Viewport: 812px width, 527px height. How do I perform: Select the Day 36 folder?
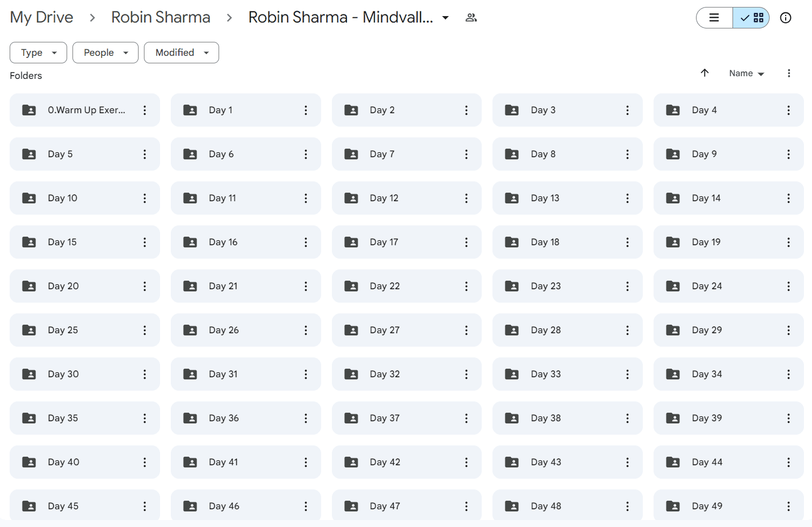246,418
